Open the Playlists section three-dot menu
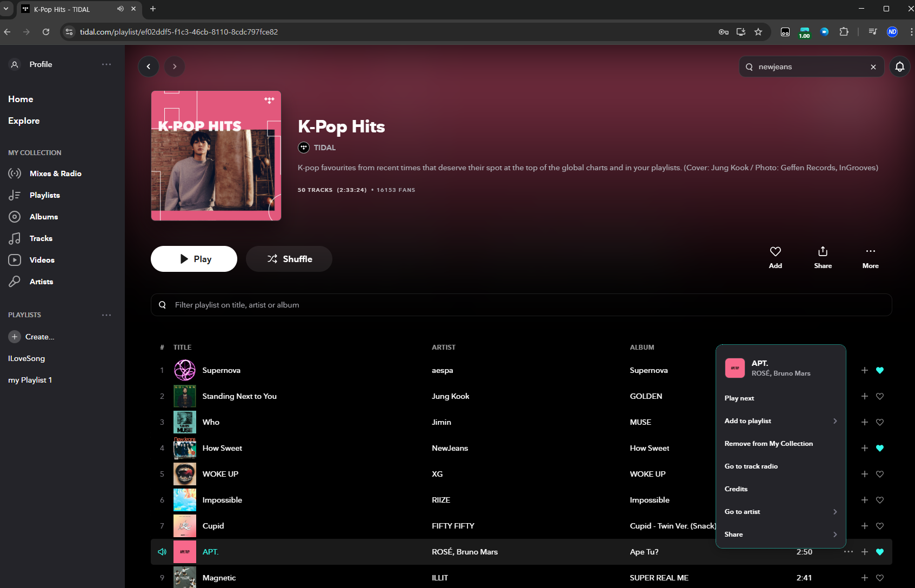This screenshot has height=588, width=915. pos(106,315)
